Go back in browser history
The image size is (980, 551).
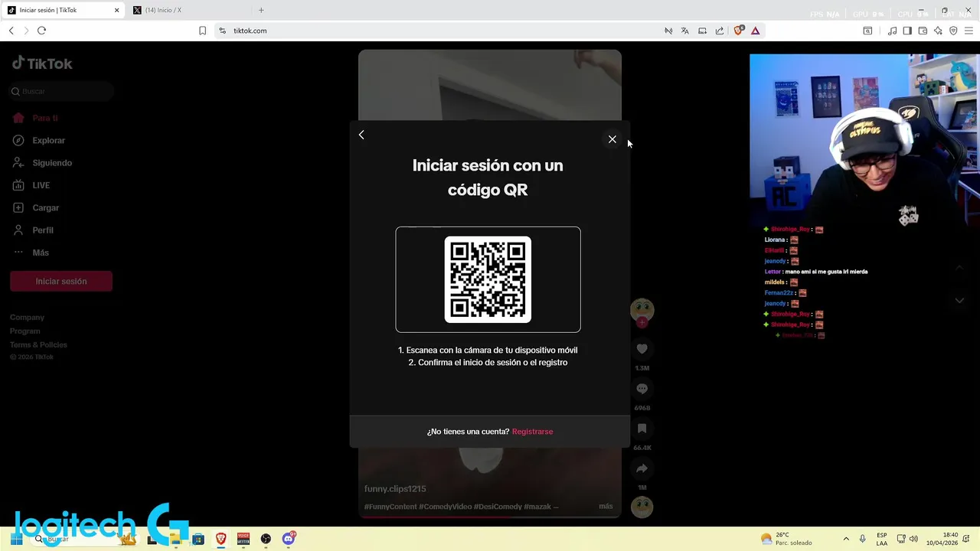11,31
